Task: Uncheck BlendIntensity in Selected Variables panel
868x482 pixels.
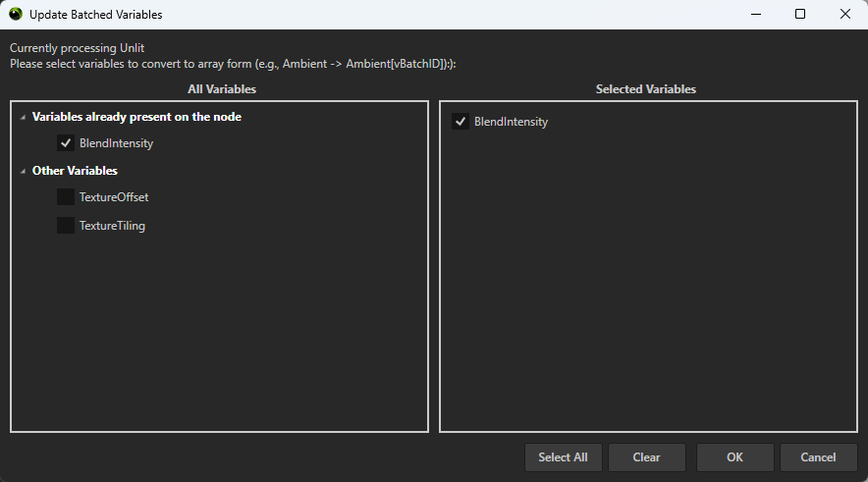Action: pyautogui.click(x=460, y=121)
